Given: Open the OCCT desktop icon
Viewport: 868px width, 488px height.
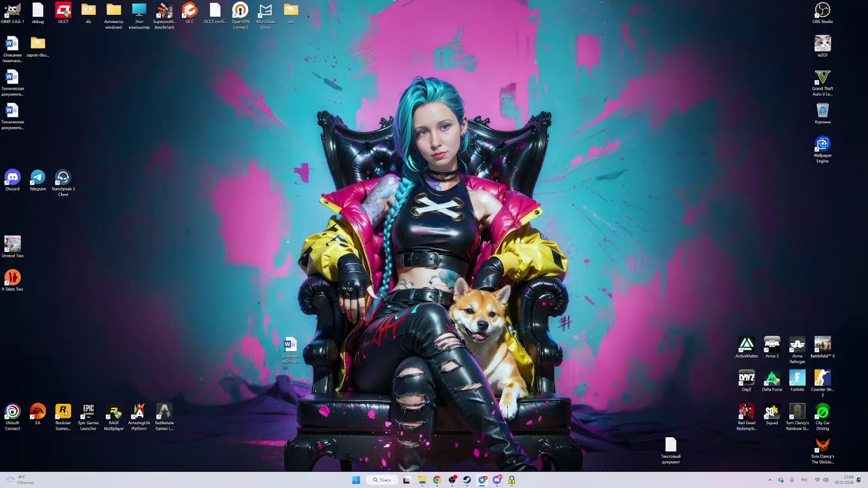Looking at the screenshot, I should (x=63, y=14).
